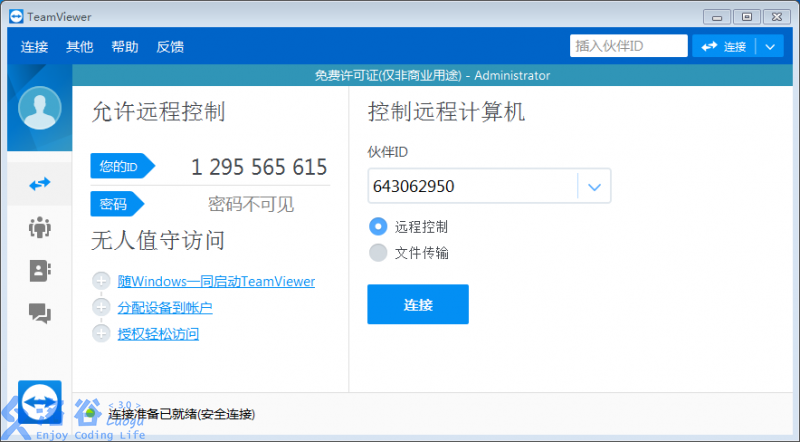Click plus icon beside 分配设备到帐户
The image size is (800, 442).
click(100, 307)
